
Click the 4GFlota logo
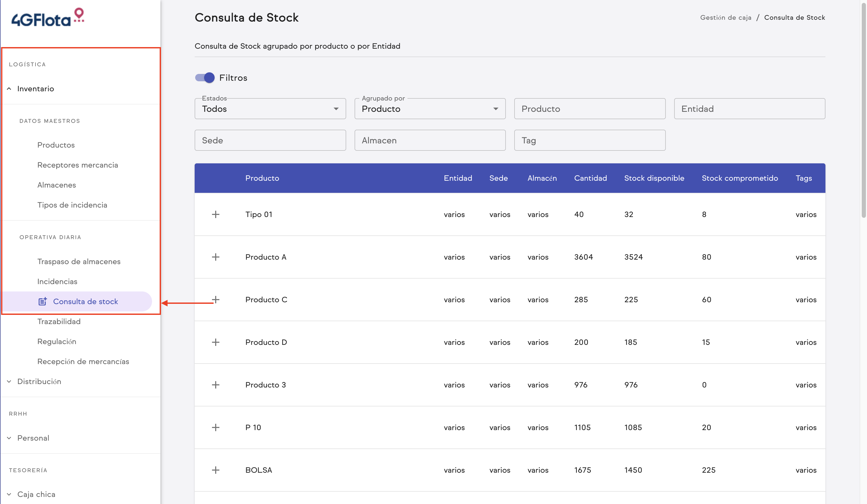(x=47, y=17)
